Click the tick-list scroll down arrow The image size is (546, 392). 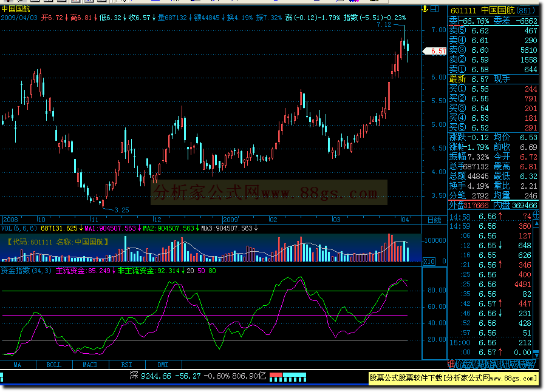[x=536, y=354]
